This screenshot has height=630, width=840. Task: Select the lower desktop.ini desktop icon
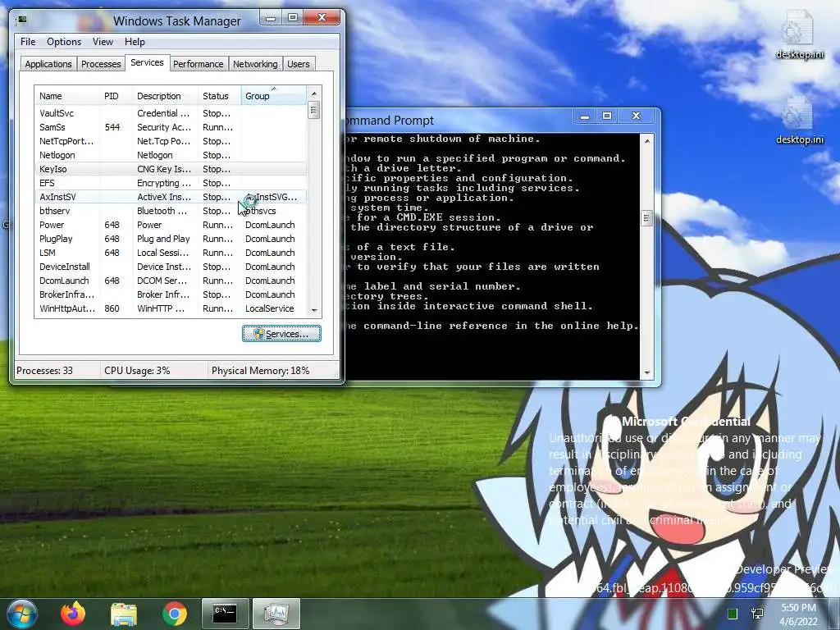tap(799, 120)
